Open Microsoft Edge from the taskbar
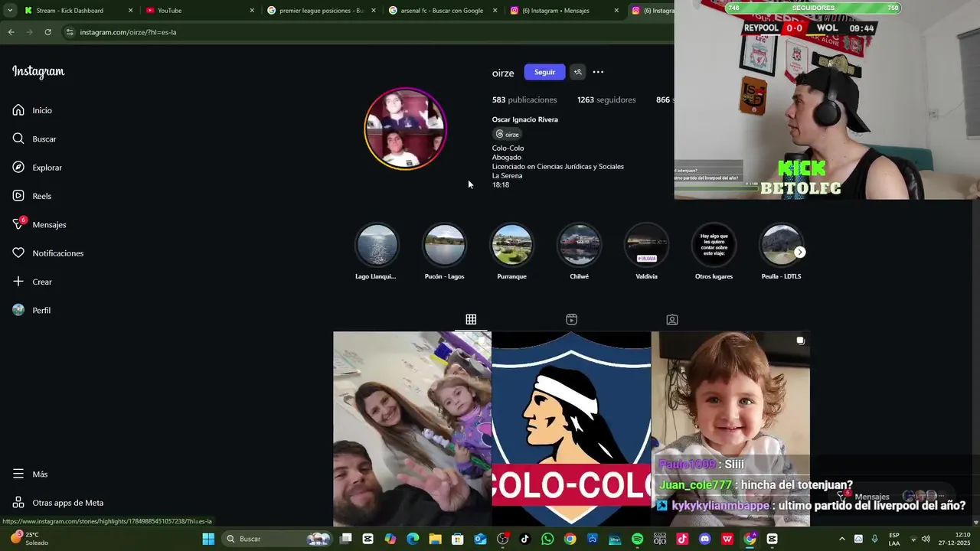The height and width of the screenshot is (551, 980). click(413, 539)
